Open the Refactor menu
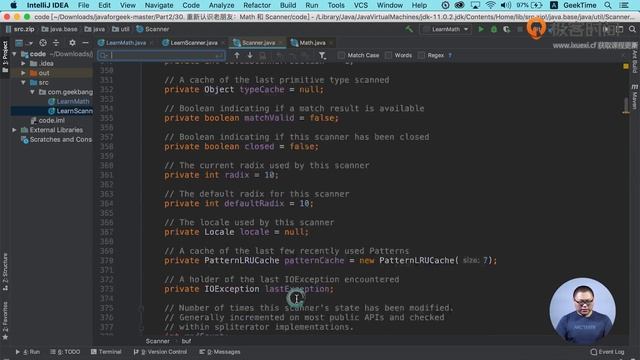 tap(257, 5)
